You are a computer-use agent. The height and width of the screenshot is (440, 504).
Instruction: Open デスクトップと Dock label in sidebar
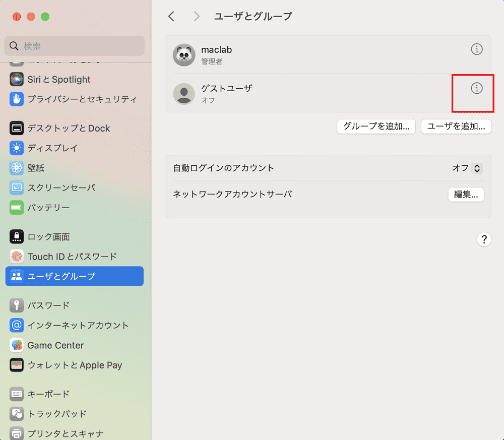point(69,128)
